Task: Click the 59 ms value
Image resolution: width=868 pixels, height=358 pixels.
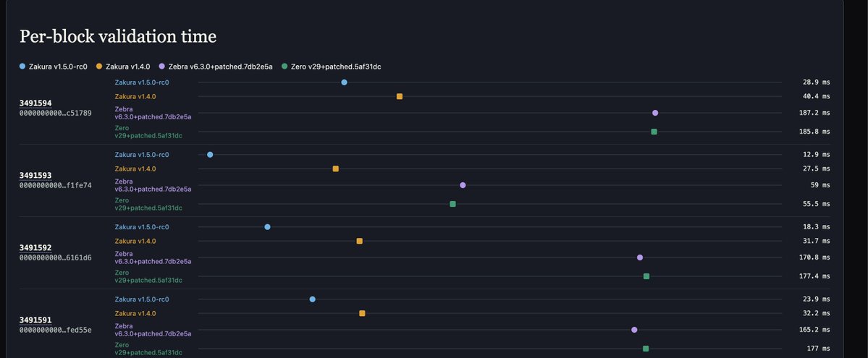Action: (820, 185)
